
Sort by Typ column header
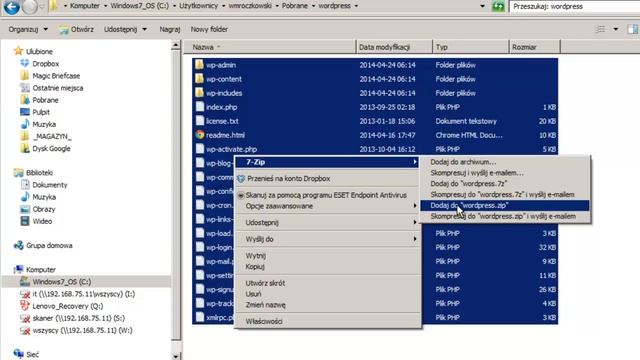(471, 47)
